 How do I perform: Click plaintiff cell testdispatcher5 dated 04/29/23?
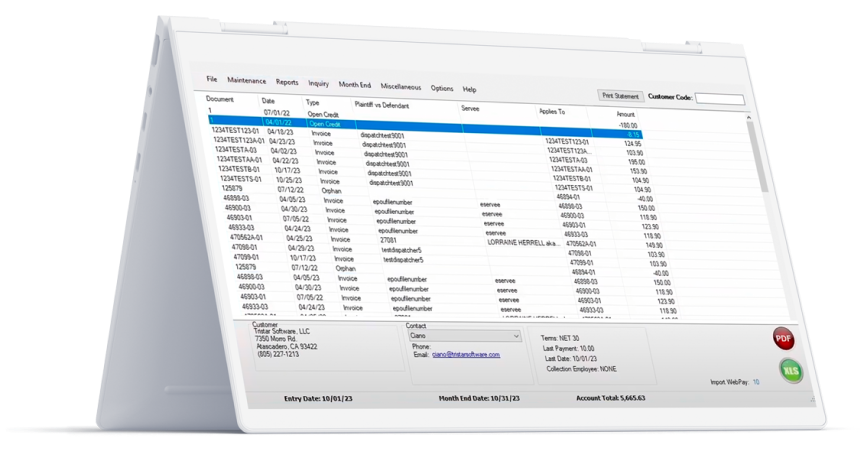tap(401, 250)
